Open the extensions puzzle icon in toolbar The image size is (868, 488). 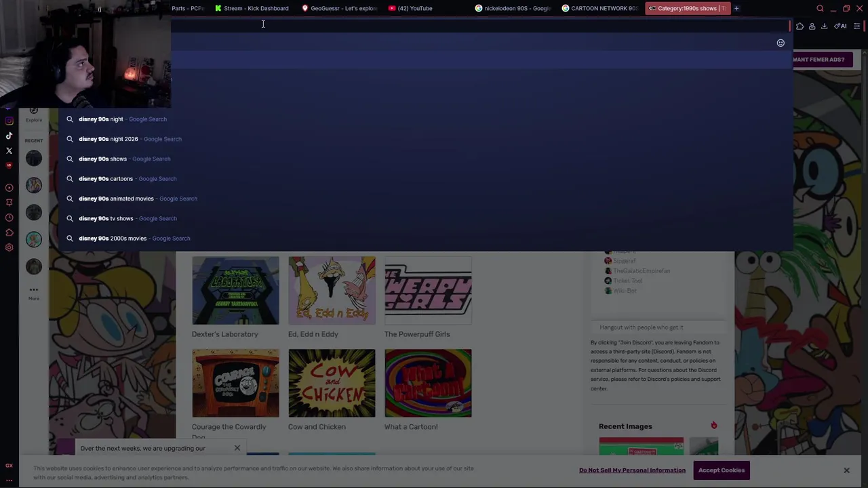(800, 26)
